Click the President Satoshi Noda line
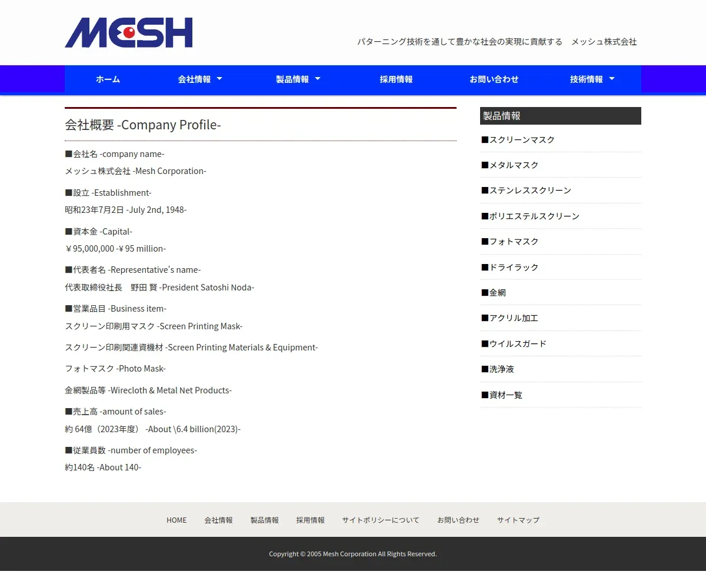The height and width of the screenshot is (588, 706). [159, 288]
